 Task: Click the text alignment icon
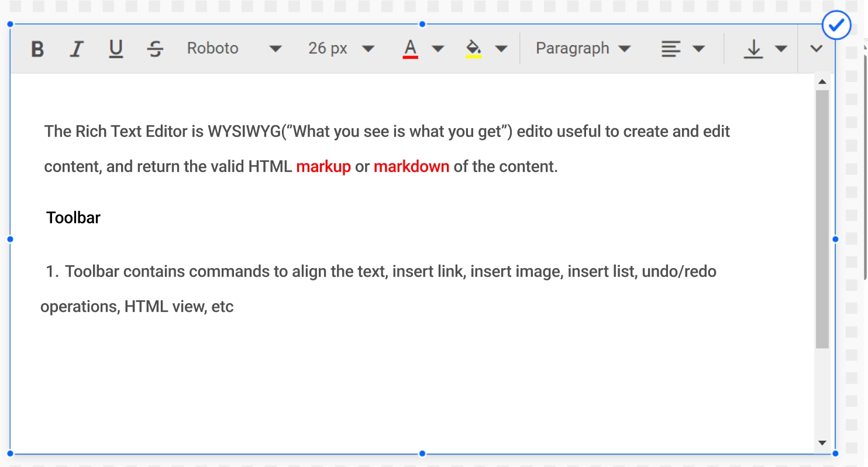tap(671, 49)
